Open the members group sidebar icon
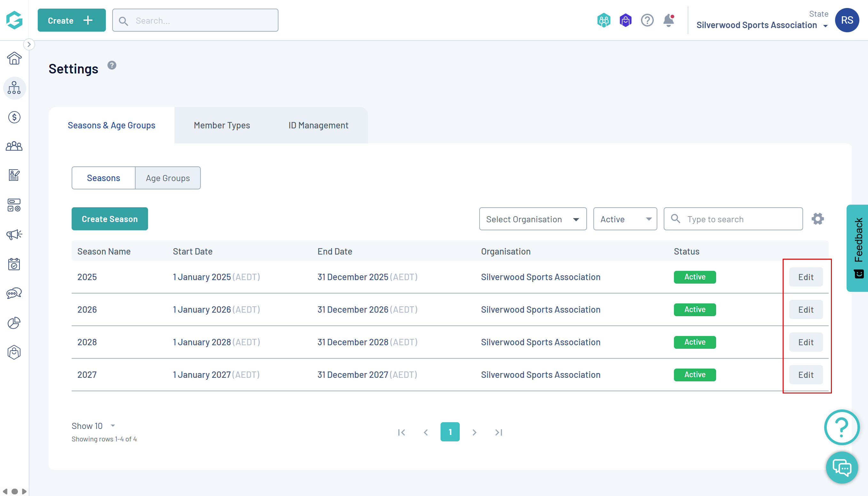Image resolution: width=868 pixels, height=496 pixels. pos(14,147)
